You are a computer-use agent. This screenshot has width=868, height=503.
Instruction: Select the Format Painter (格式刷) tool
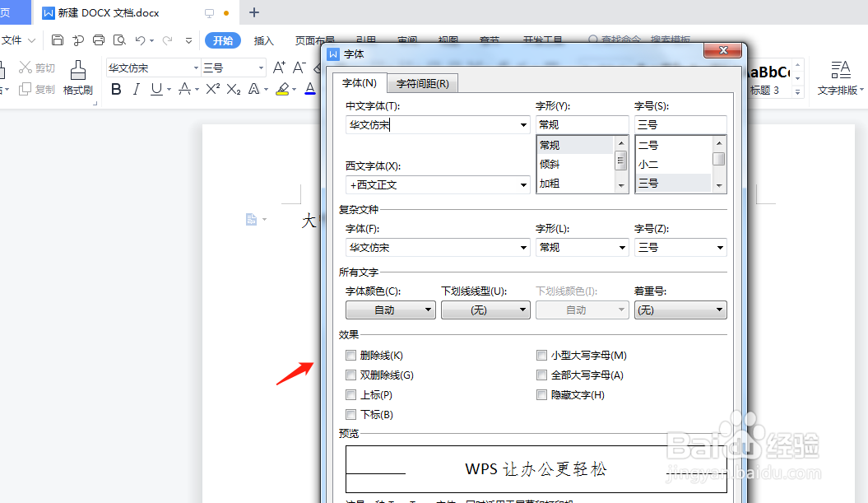78,78
